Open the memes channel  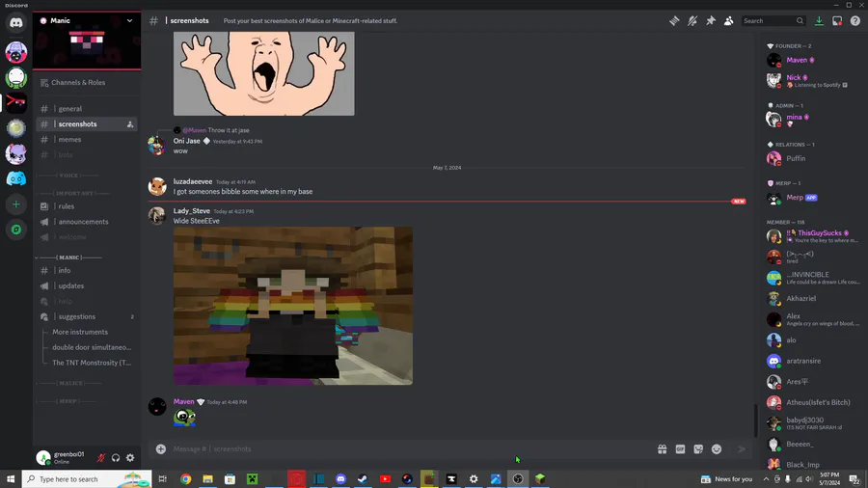tap(87, 140)
